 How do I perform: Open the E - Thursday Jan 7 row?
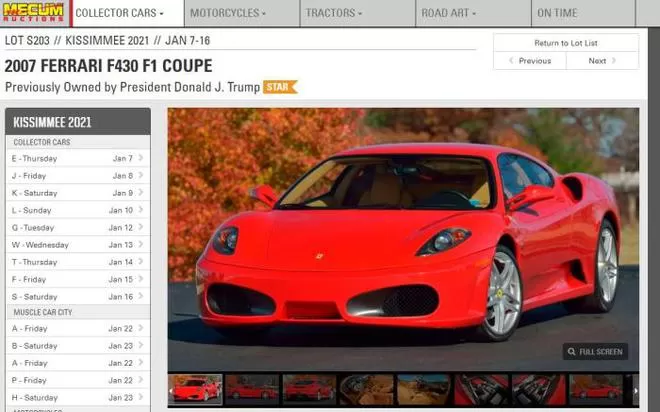[78, 158]
